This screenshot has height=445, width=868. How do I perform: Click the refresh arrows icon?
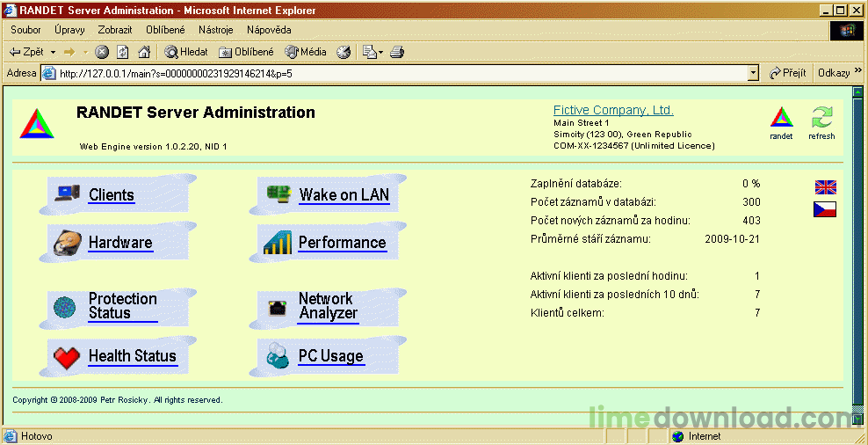tap(821, 118)
